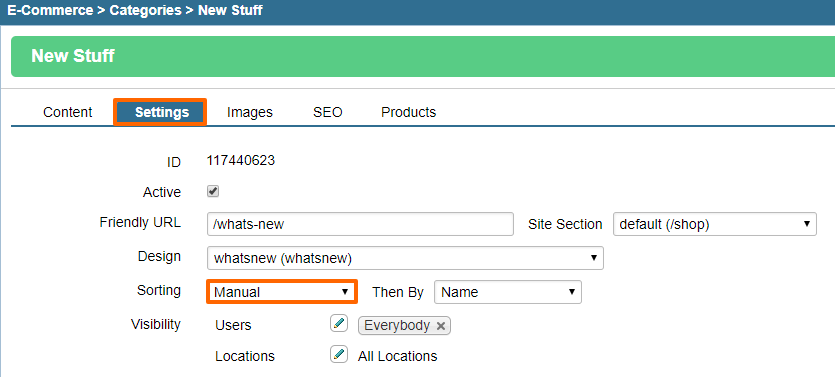This screenshot has width=835, height=377.
Task: Focus the Friendly URL text field
Action: [360, 224]
